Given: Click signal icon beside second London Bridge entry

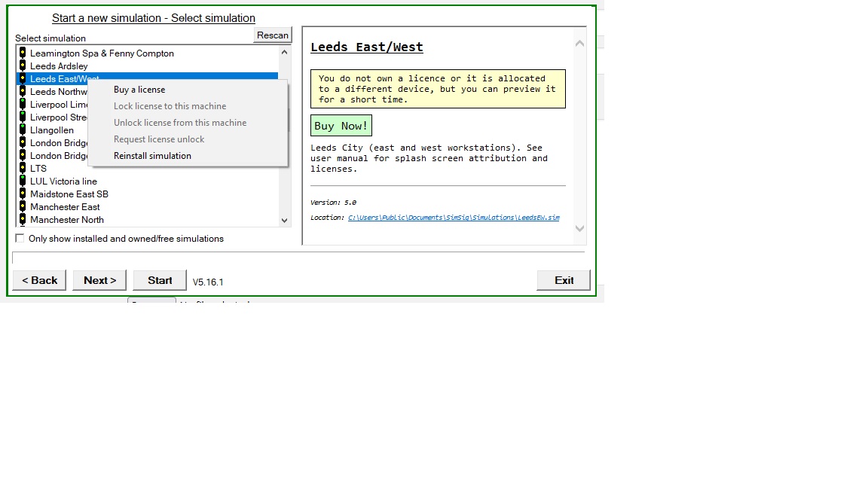Looking at the screenshot, I should [22, 155].
